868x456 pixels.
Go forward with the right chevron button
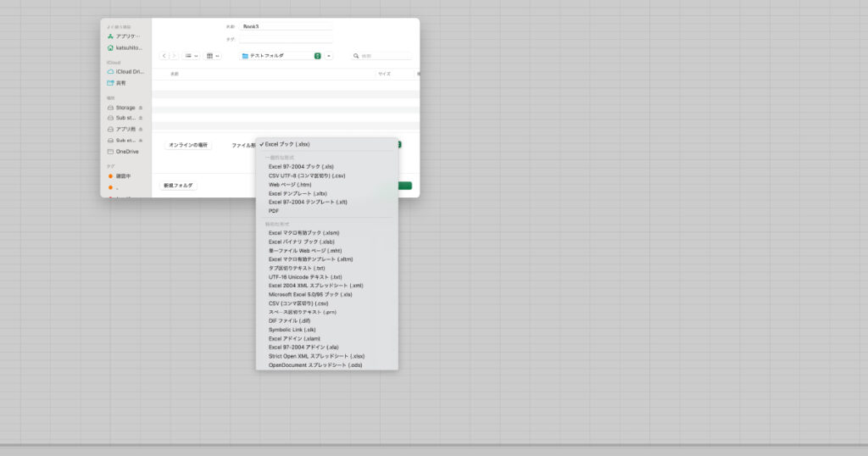pos(173,56)
